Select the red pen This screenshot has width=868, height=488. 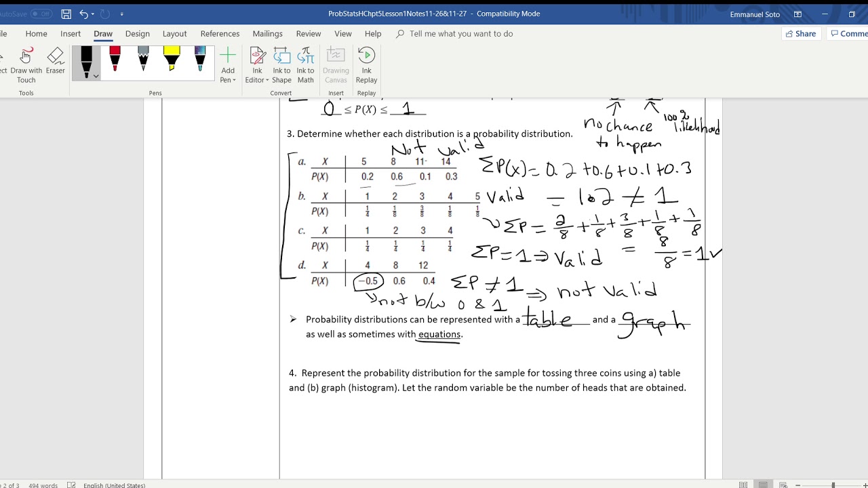115,60
